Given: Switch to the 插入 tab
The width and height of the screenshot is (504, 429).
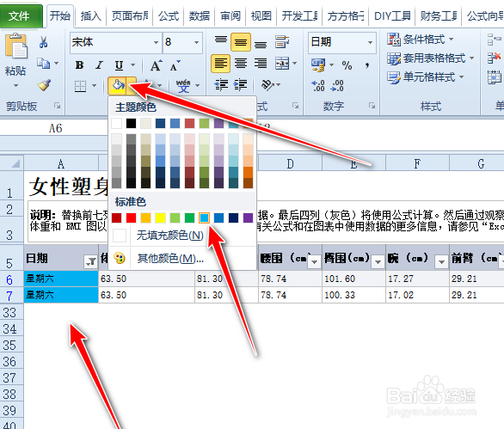Looking at the screenshot, I should (90, 15).
